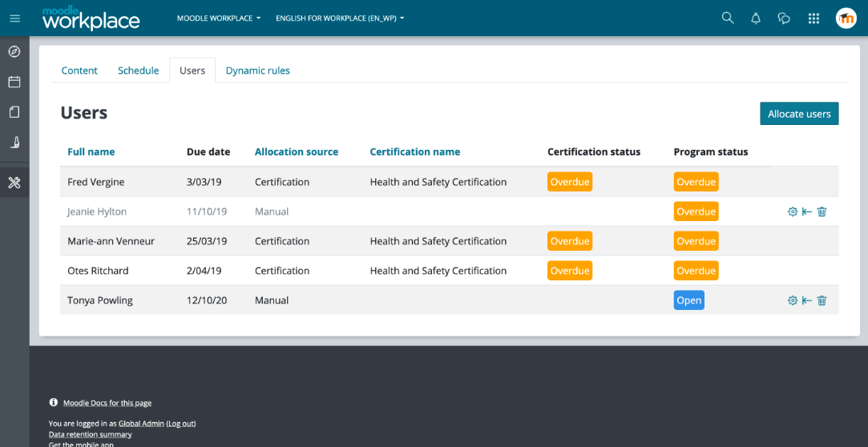The image size is (868, 447).
Task: Click the Log out link
Action: 181,423
